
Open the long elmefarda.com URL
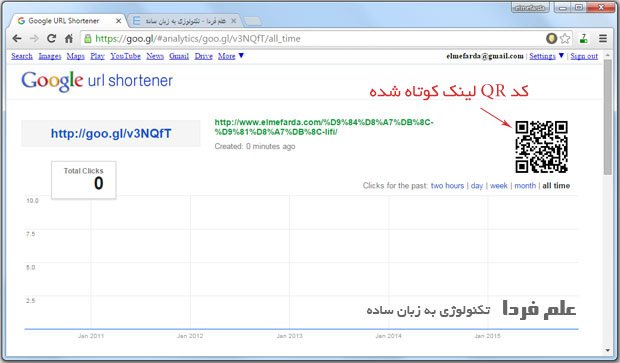(324, 127)
